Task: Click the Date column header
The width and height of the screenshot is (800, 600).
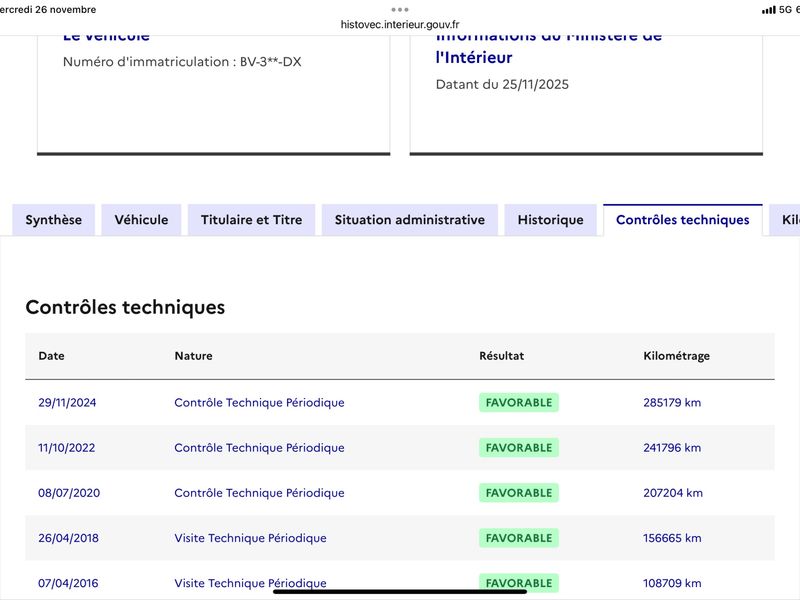Action: [x=51, y=356]
